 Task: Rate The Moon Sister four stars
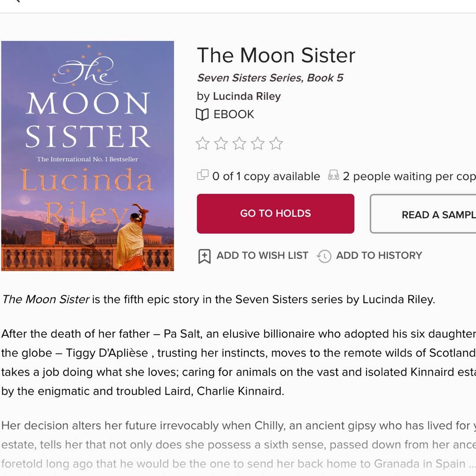(258, 144)
